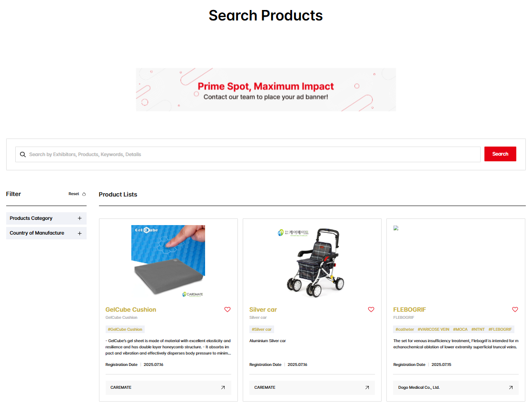The width and height of the screenshot is (532, 404).
Task: Click the reset refresh icon in Filter
Action: coord(84,194)
